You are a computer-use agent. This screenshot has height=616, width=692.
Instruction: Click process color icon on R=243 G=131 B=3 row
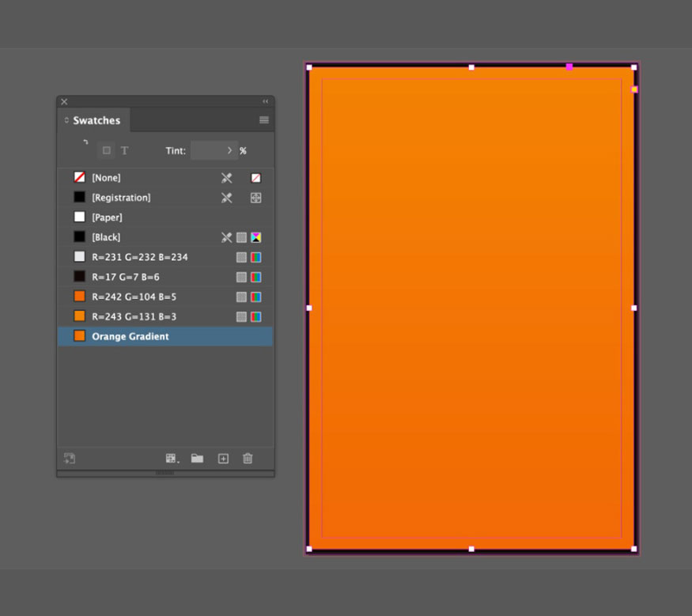241,317
